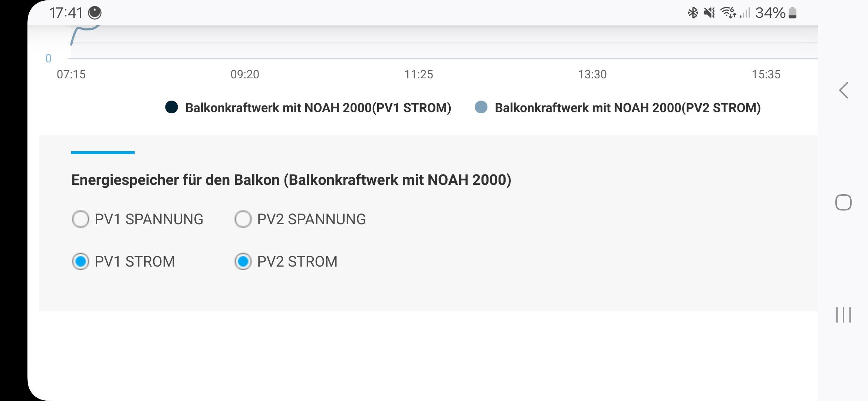The height and width of the screenshot is (401, 868).
Task: Tap the Android back arrow
Action: pos(844,90)
